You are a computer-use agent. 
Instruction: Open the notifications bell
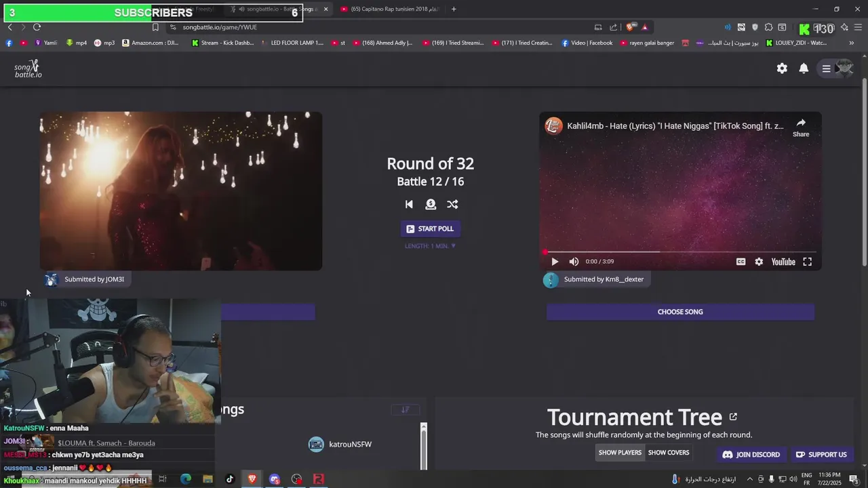coord(804,68)
